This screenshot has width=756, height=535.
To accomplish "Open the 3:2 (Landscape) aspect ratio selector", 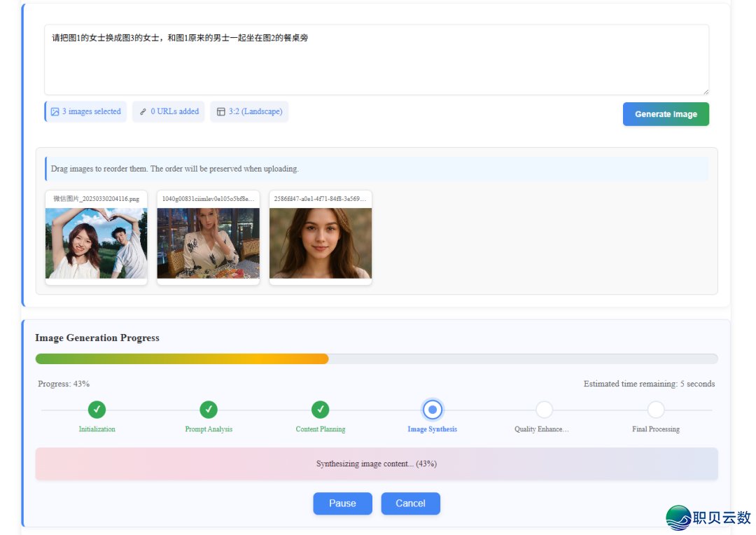I will point(249,112).
